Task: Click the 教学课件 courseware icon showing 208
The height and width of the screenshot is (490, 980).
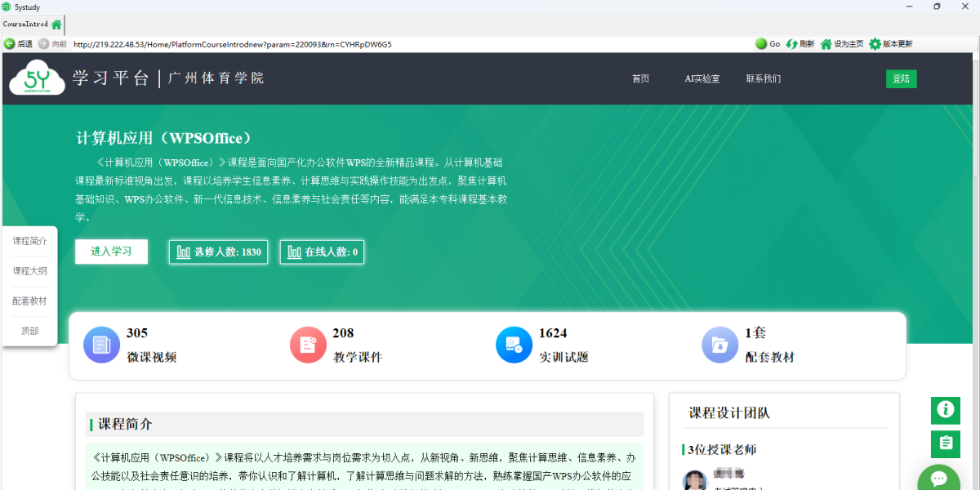Action: [308, 345]
